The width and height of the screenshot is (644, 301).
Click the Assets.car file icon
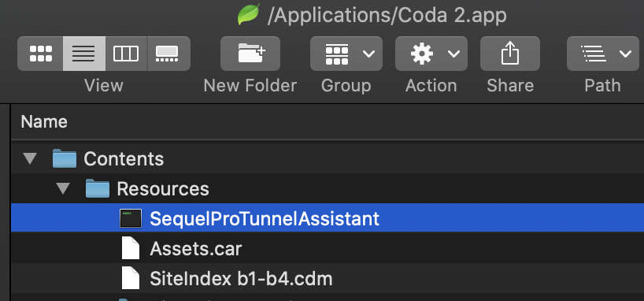[131, 248]
